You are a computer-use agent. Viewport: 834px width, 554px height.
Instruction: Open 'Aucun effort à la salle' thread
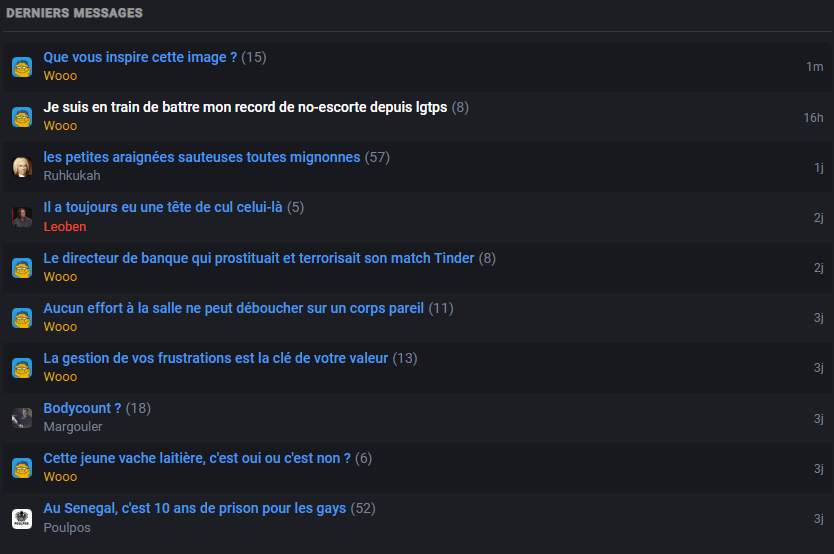[x=233, y=308]
